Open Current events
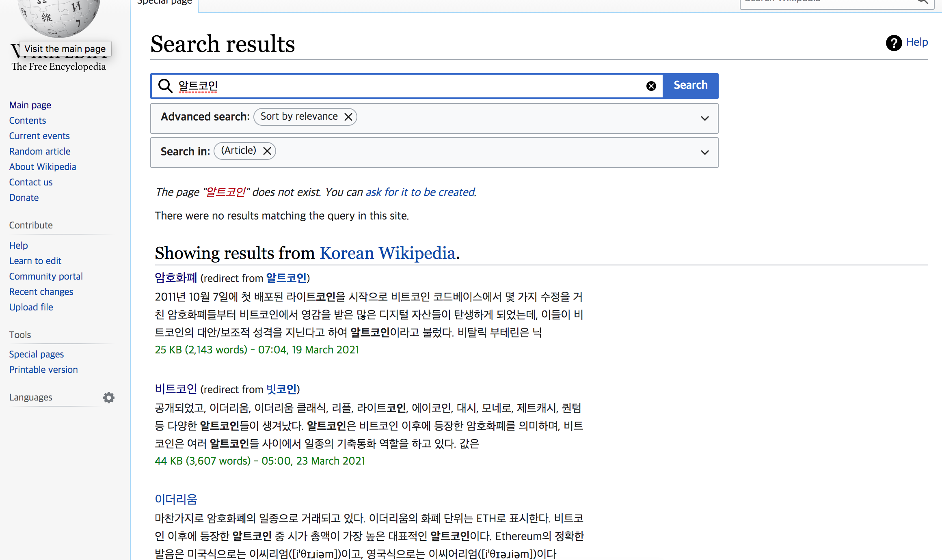Viewport: 942px width, 560px height. (39, 136)
